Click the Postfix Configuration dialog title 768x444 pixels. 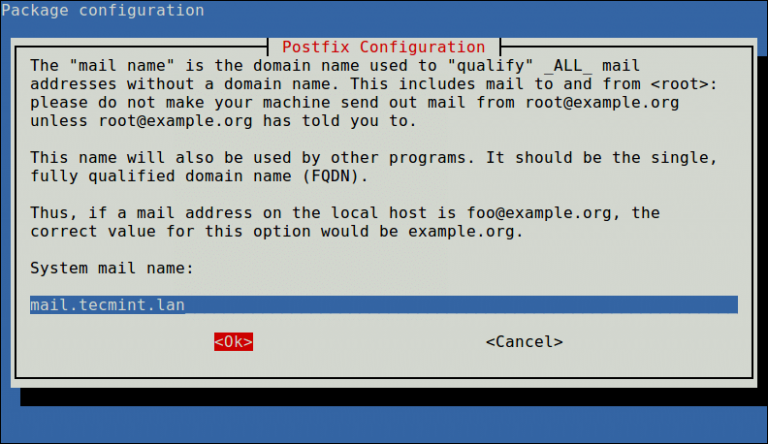point(384,47)
